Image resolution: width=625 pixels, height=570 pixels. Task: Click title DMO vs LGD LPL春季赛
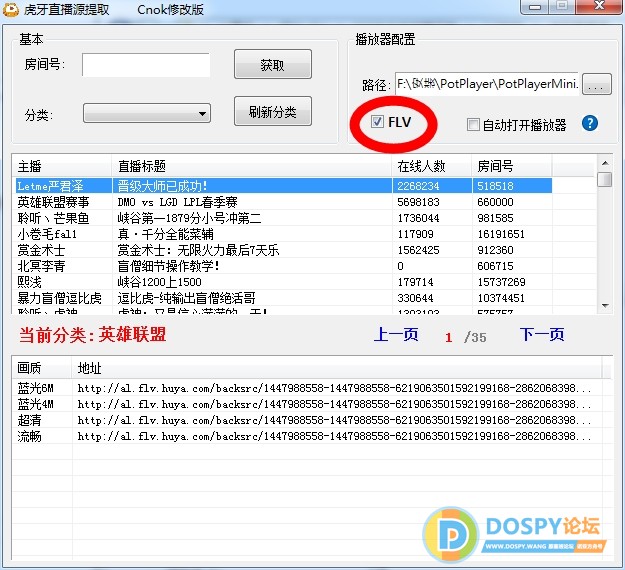tap(177, 202)
